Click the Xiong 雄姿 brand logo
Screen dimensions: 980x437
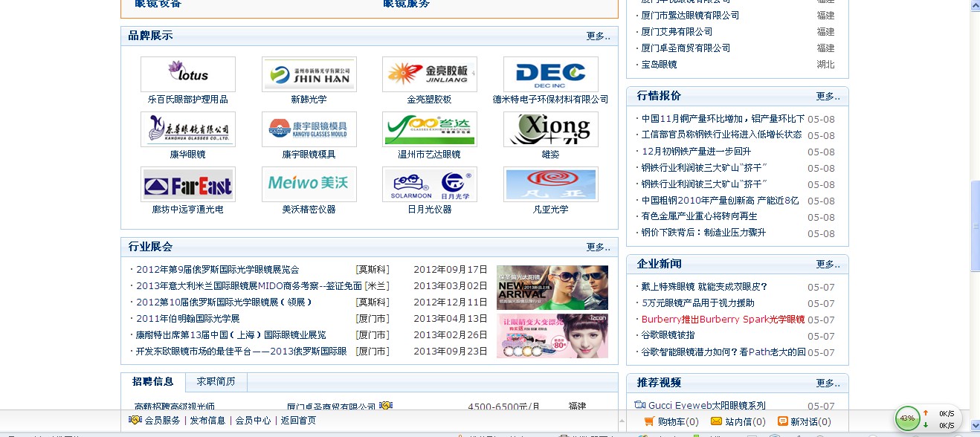(x=550, y=129)
